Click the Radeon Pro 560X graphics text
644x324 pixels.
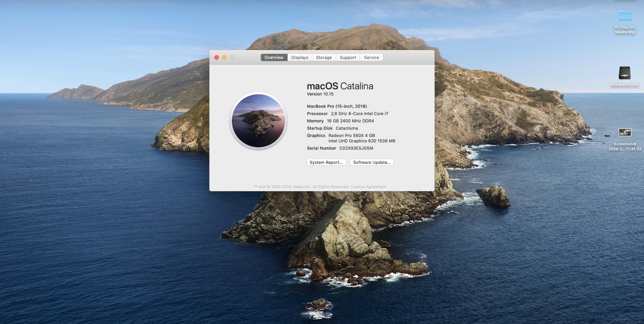pyautogui.click(x=352, y=136)
